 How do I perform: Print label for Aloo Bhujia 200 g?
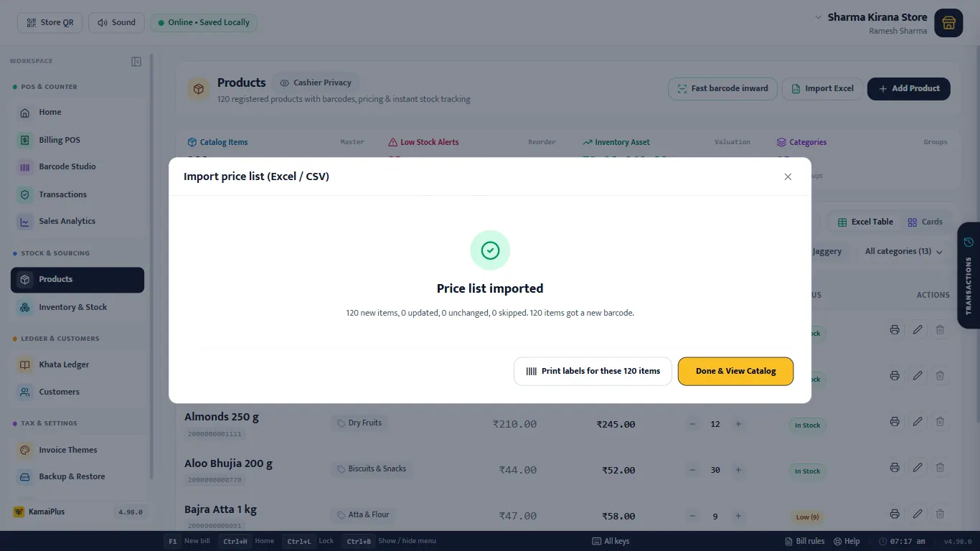tap(895, 468)
